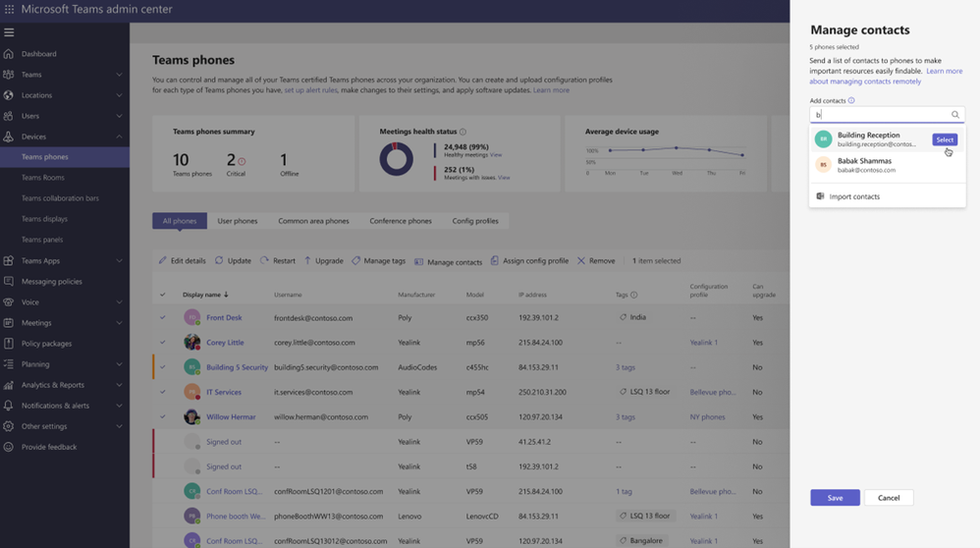This screenshot has width=980, height=548.
Task: Expand the Meetings sidebar section
Action: tap(119, 322)
